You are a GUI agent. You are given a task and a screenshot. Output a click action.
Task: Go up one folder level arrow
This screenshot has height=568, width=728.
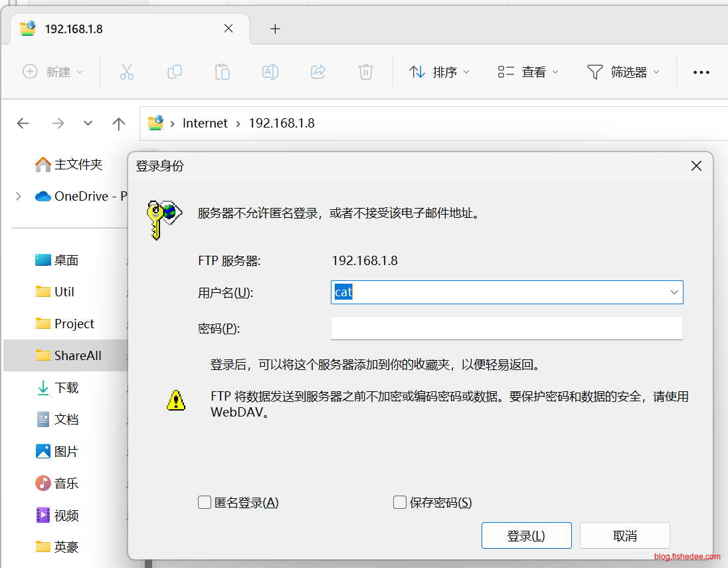[x=119, y=123]
